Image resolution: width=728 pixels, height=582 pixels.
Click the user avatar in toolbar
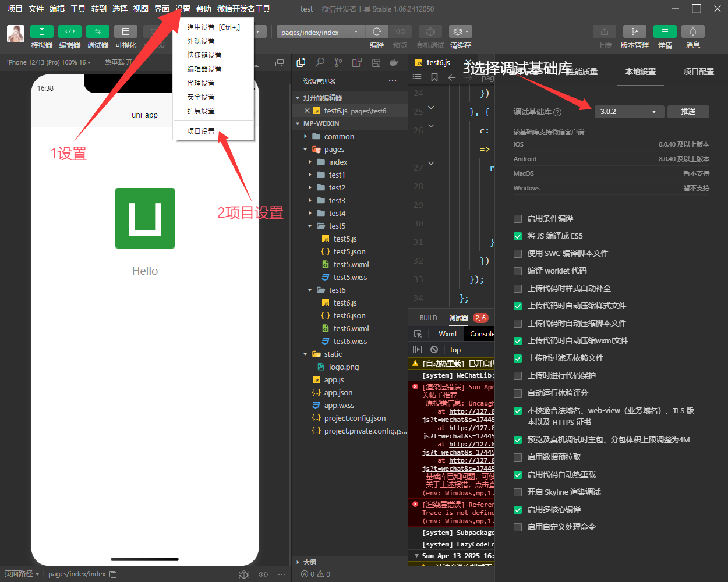(x=16, y=34)
